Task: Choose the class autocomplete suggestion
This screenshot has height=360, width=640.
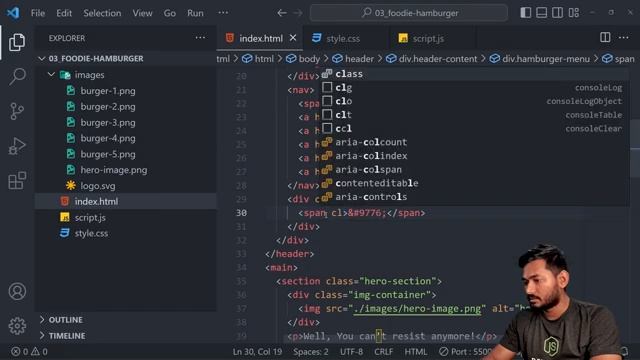Action: pyautogui.click(x=473, y=74)
